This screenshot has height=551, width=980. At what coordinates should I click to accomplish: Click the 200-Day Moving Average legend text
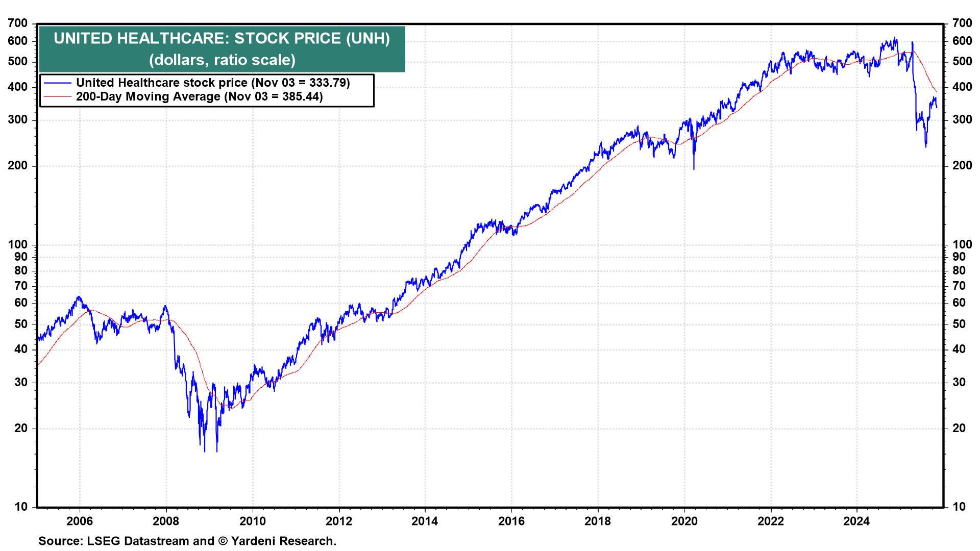coord(199,97)
